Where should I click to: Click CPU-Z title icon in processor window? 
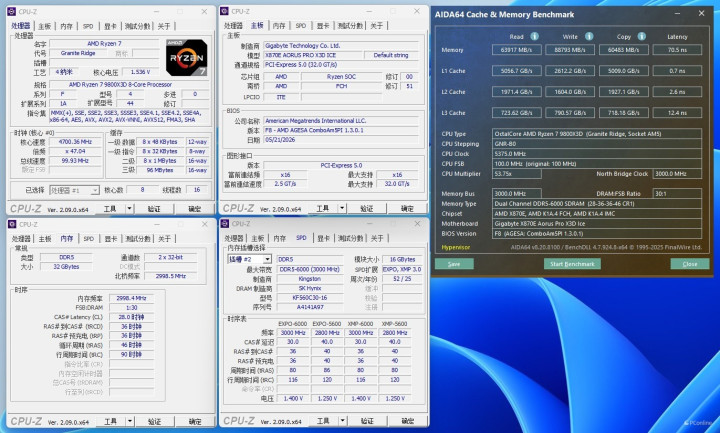click(x=12, y=11)
